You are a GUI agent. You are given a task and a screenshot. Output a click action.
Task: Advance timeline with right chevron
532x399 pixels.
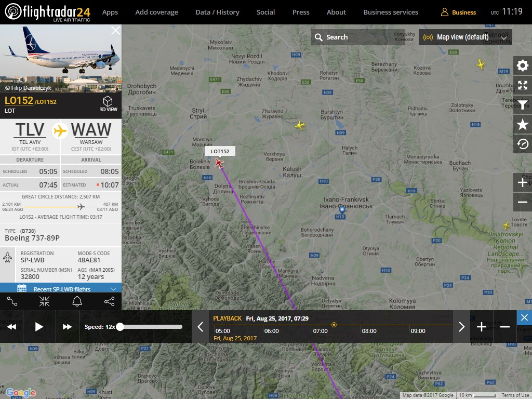pyautogui.click(x=461, y=327)
